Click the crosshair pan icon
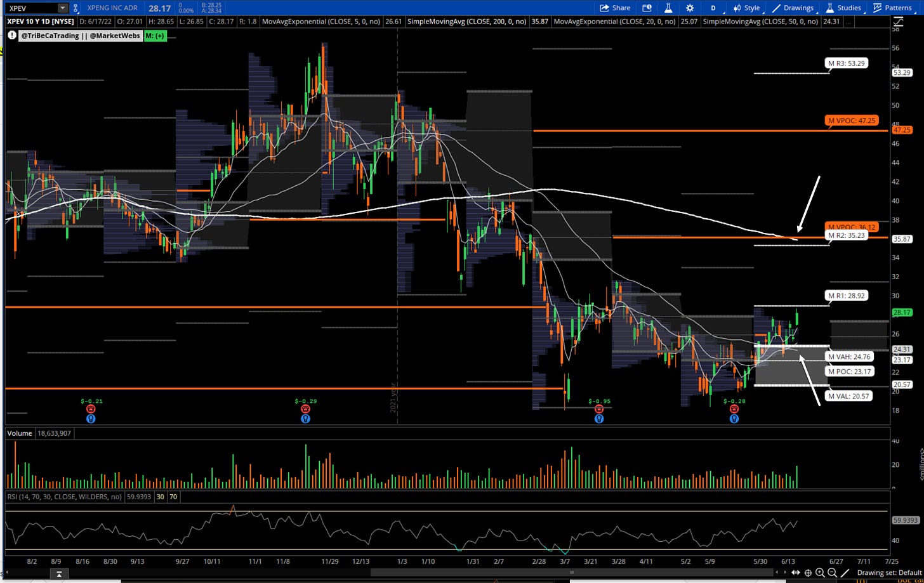 click(808, 573)
